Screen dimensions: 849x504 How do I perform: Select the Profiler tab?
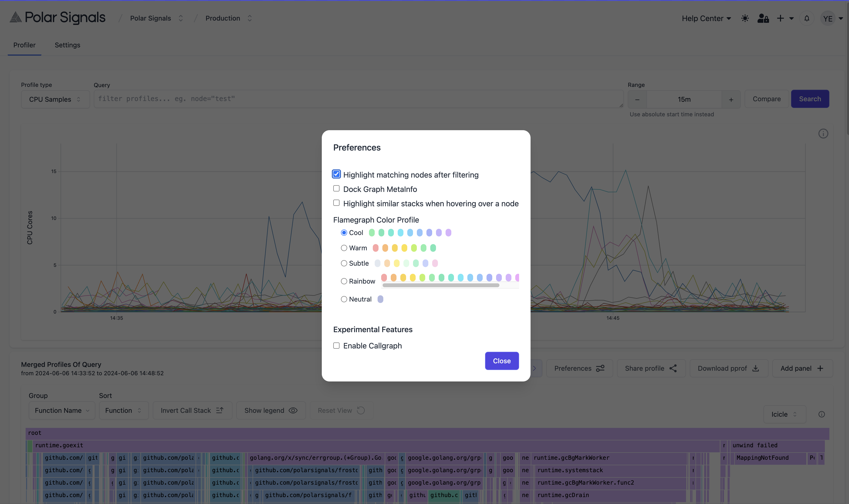24,45
